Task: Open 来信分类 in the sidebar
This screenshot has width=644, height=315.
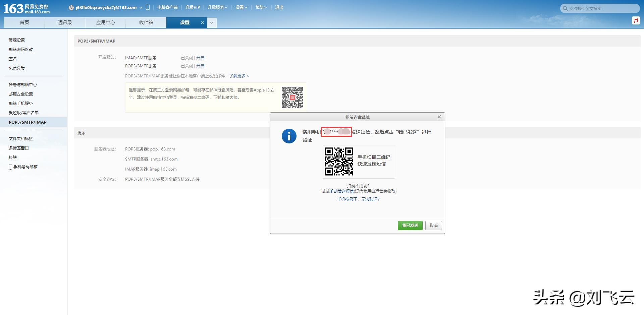Action: [17, 68]
